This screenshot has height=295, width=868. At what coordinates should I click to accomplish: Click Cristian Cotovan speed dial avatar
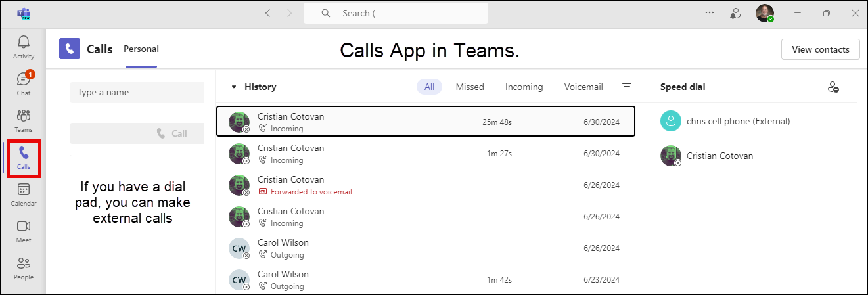(x=670, y=156)
